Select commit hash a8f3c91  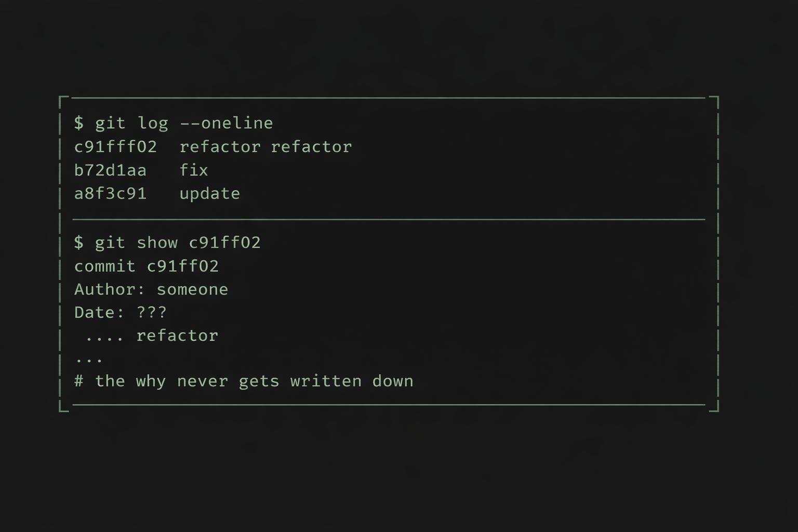(x=110, y=194)
